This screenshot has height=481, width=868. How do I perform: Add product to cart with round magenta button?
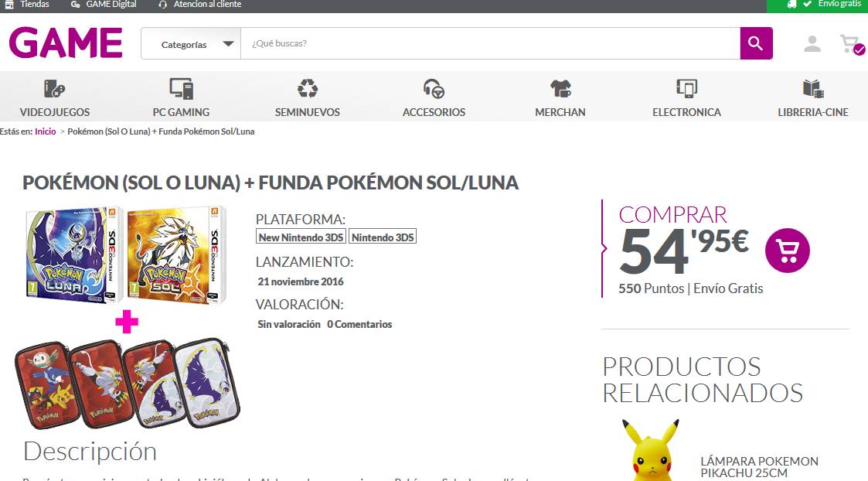coord(787,251)
